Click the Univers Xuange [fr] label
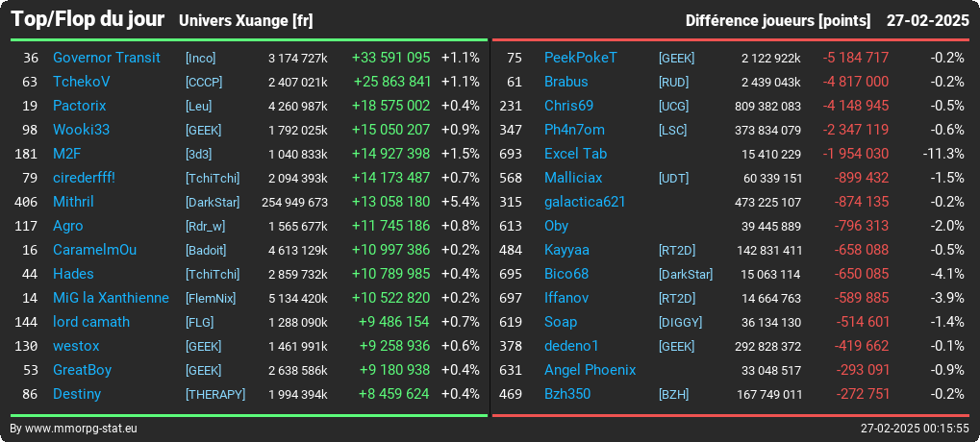 point(245,21)
